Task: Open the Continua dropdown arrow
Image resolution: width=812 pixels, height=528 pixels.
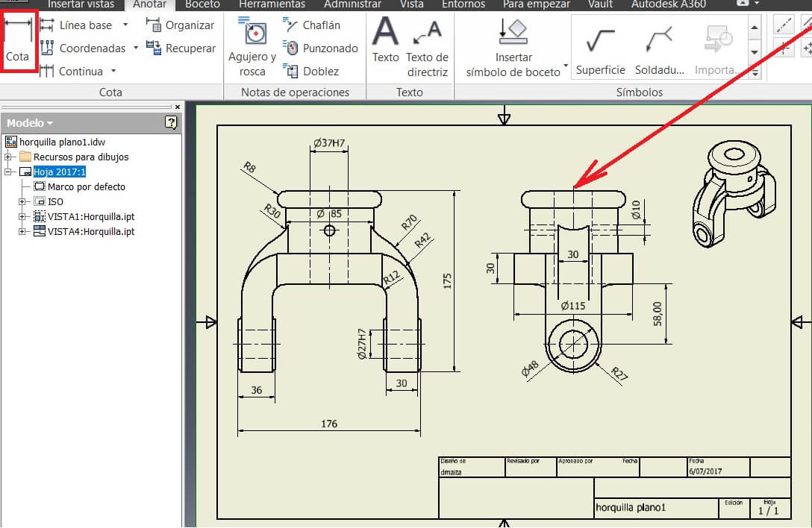Action: [x=113, y=70]
